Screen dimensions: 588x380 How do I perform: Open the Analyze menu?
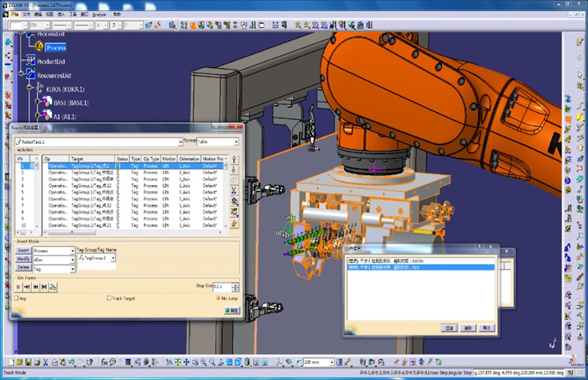(x=99, y=15)
